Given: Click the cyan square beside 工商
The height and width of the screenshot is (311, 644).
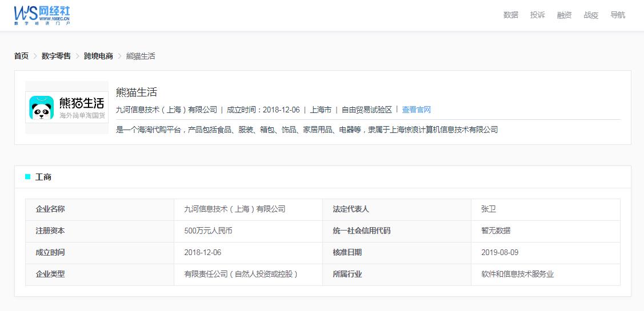Looking at the screenshot, I should (28, 177).
